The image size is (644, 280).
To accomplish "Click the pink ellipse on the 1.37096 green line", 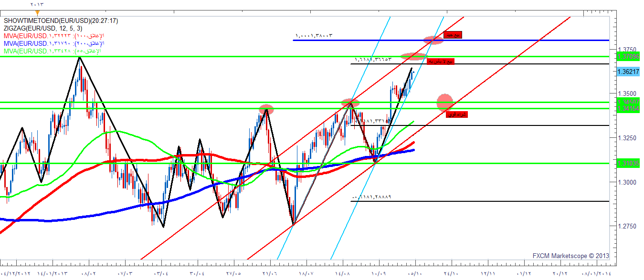I will pos(413,56).
